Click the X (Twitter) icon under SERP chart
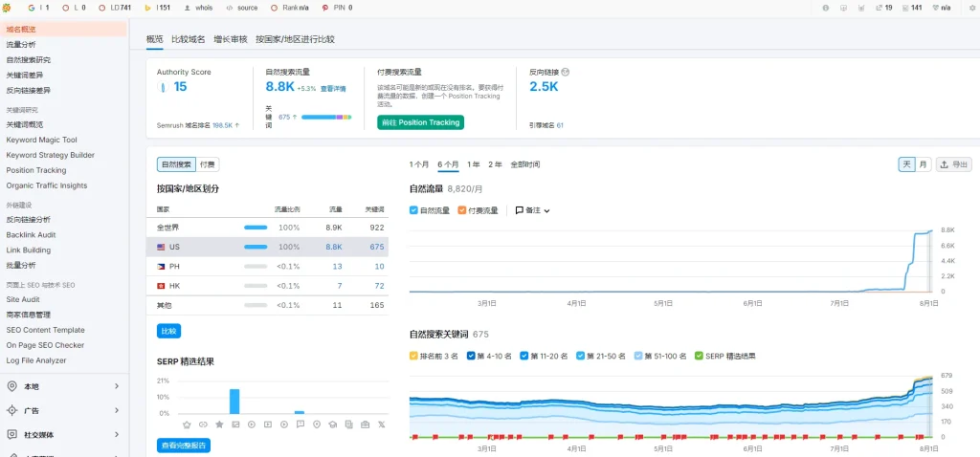980x457 pixels. [381, 424]
